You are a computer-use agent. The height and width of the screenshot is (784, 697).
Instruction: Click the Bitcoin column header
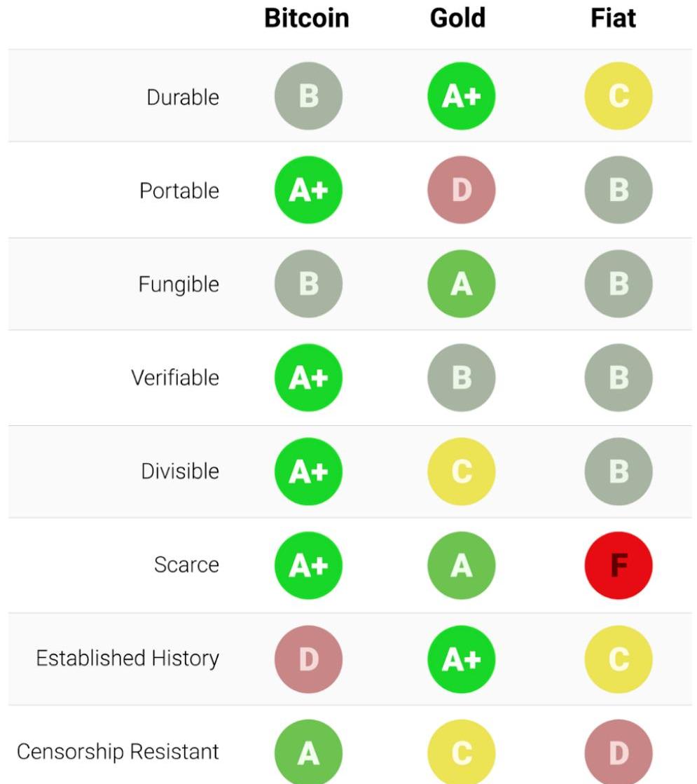307,19
